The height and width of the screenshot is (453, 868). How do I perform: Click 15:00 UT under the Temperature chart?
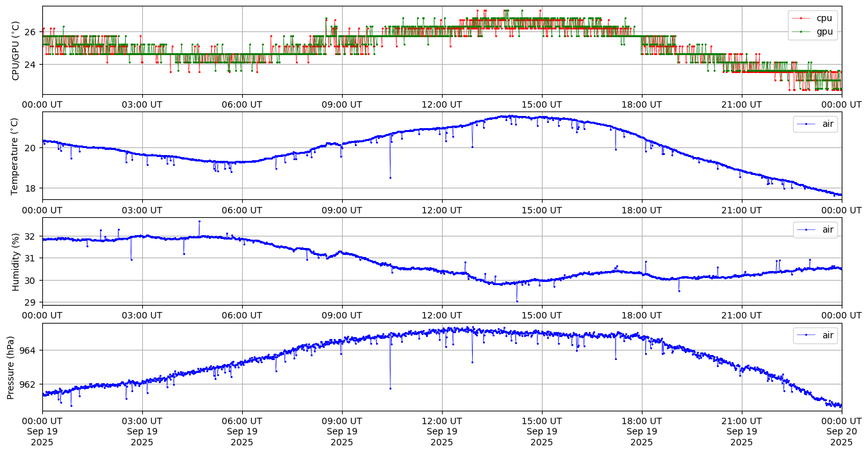542,210
